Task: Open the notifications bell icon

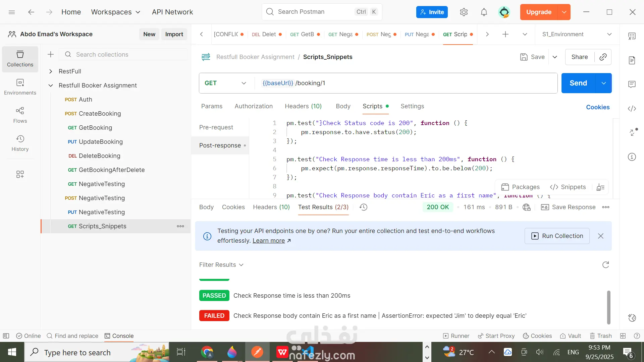Action: point(484,12)
